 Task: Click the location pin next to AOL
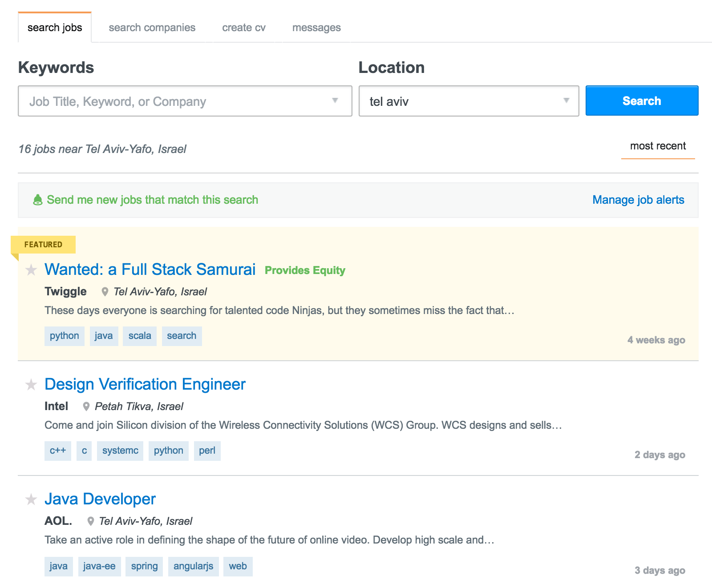coord(90,521)
